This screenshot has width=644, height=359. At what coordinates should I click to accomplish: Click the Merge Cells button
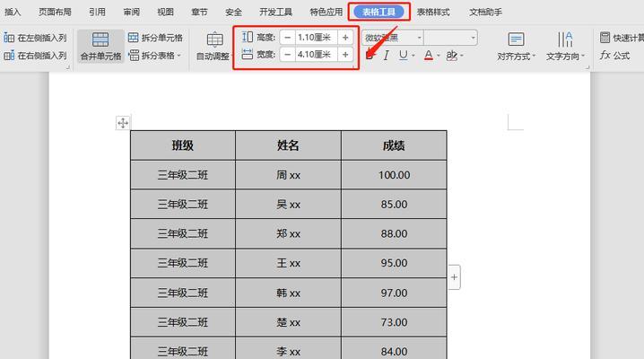coord(100,46)
